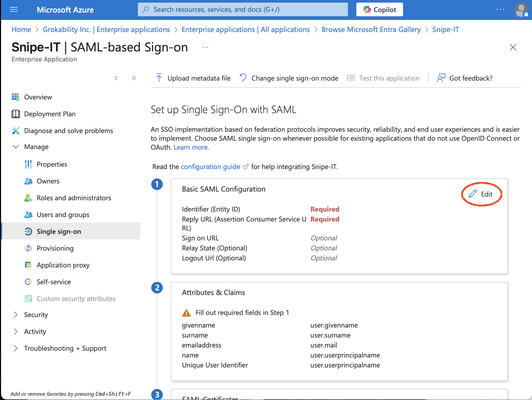Image resolution: width=532 pixels, height=400 pixels.
Task: Collapse the Manage section chevron
Action: [x=16, y=146]
